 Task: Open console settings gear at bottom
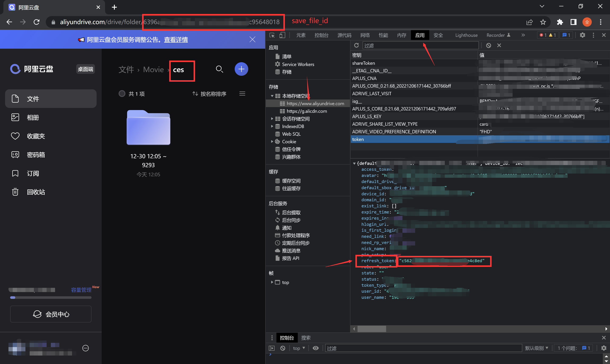point(604,348)
